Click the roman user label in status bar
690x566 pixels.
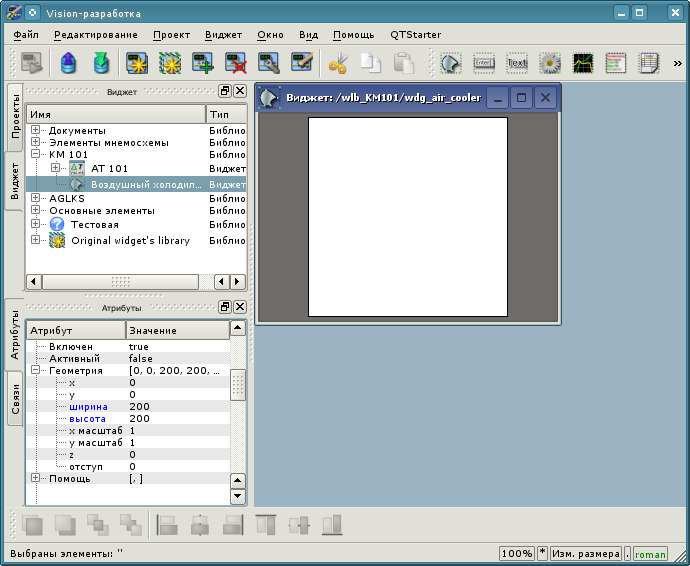tap(650, 553)
